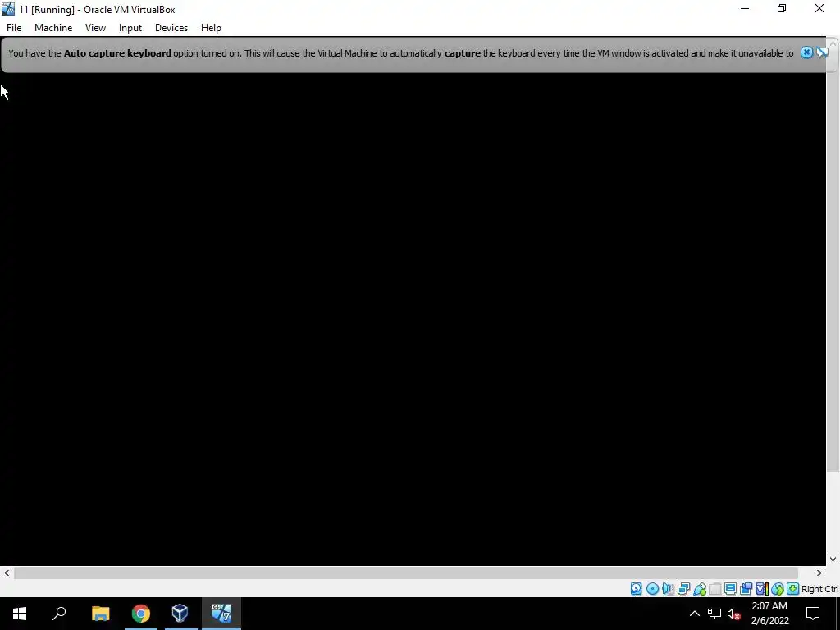
Task: Minimize the VirtualBox window
Action: [745, 8]
